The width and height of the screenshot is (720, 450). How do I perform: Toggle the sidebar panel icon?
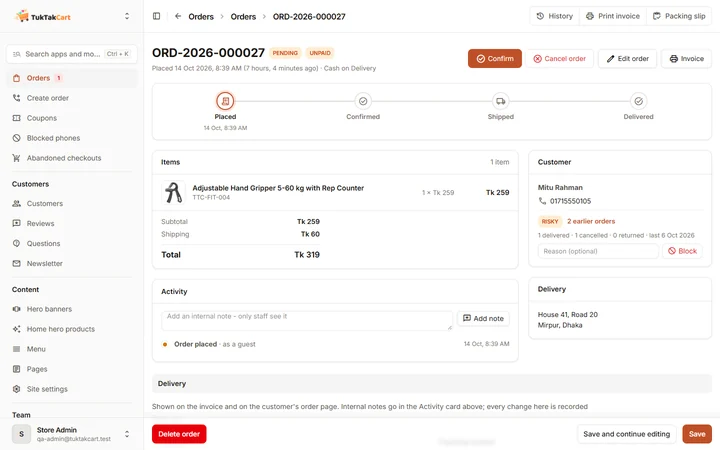[157, 16]
